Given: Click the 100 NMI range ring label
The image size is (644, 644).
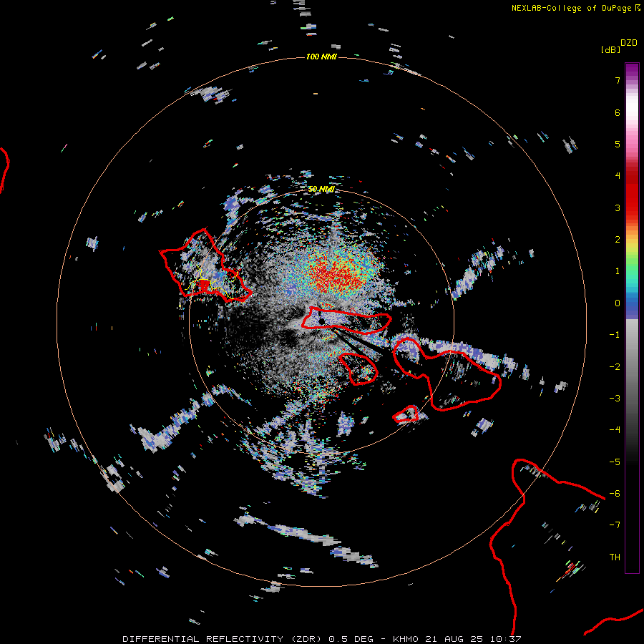Looking at the screenshot, I should tap(321, 57).
